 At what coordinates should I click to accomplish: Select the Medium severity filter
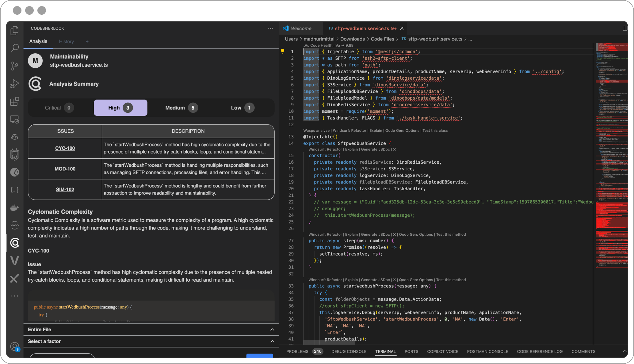pyautogui.click(x=180, y=108)
